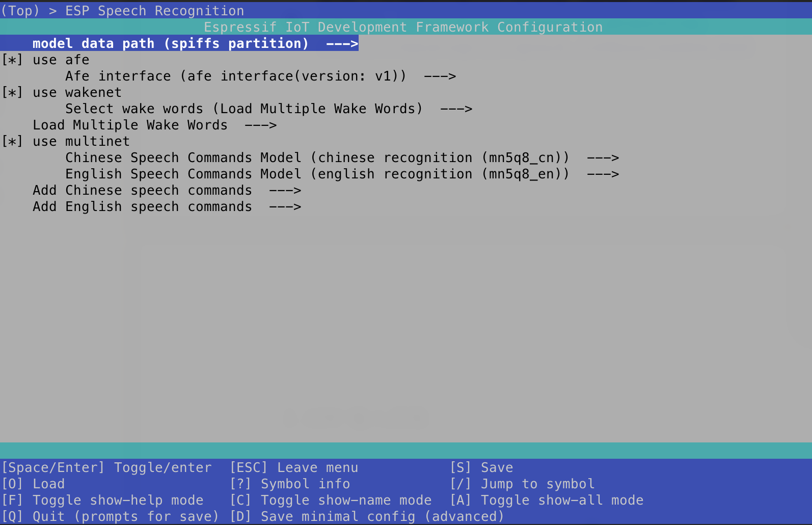Click [D] Save minimal config hint
Image resolution: width=812 pixels, height=525 pixels.
[367, 516]
